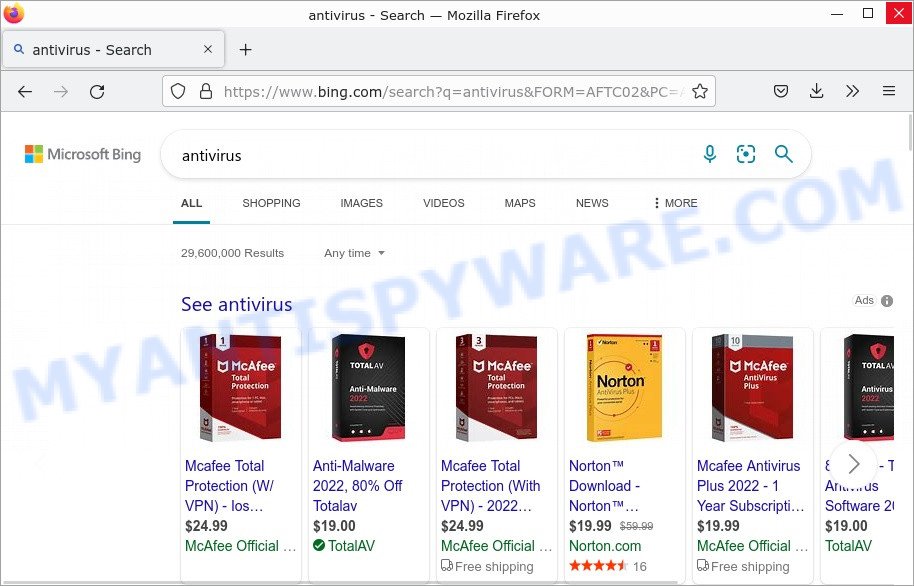Click the TotalAV $19.00 price on Anti-Malware card
This screenshot has height=586, width=914.
point(334,526)
